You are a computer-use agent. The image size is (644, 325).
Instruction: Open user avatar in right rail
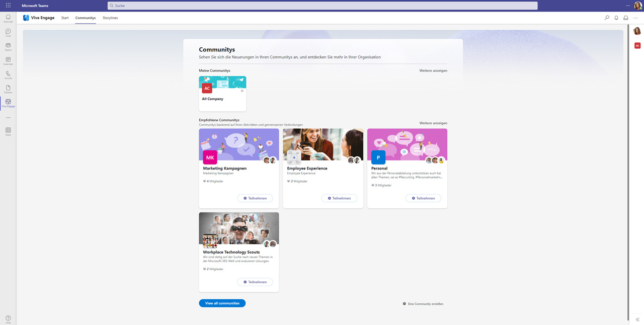pyautogui.click(x=637, y=31)
